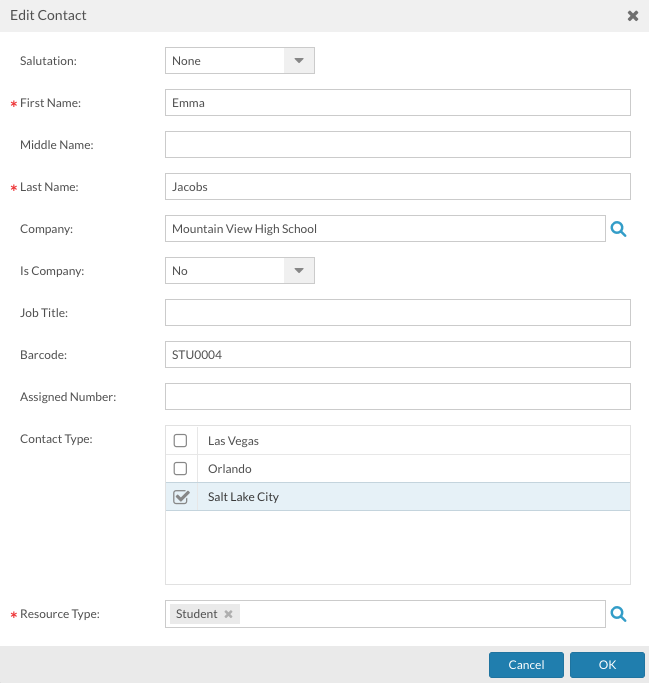The image size is (649, 683).
Task: Uncheck the Salt Lake City checkbox
Action: tap(181, 497)
